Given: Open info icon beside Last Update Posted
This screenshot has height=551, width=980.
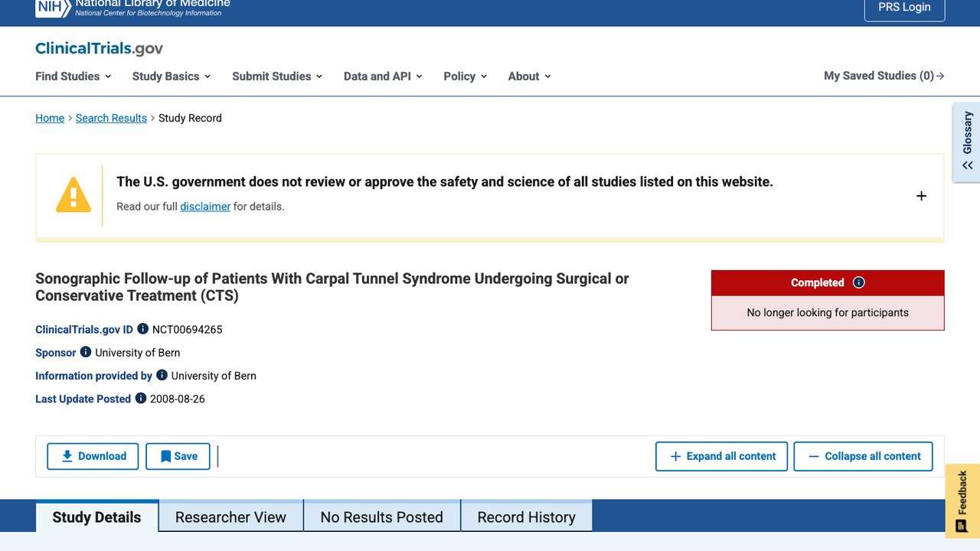Looking at the screenshot, I should point(141,398).
